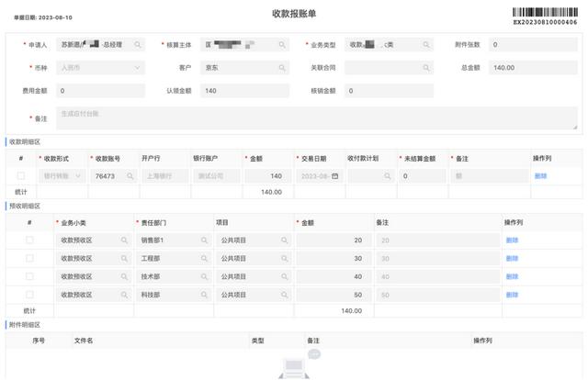Click the 收款明细区 section title
The height and width of the screenshot is (380, 588).
coord(25,141)
